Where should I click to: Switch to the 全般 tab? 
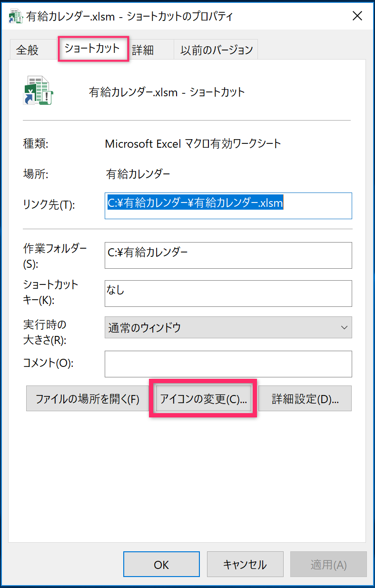(28, 50)
